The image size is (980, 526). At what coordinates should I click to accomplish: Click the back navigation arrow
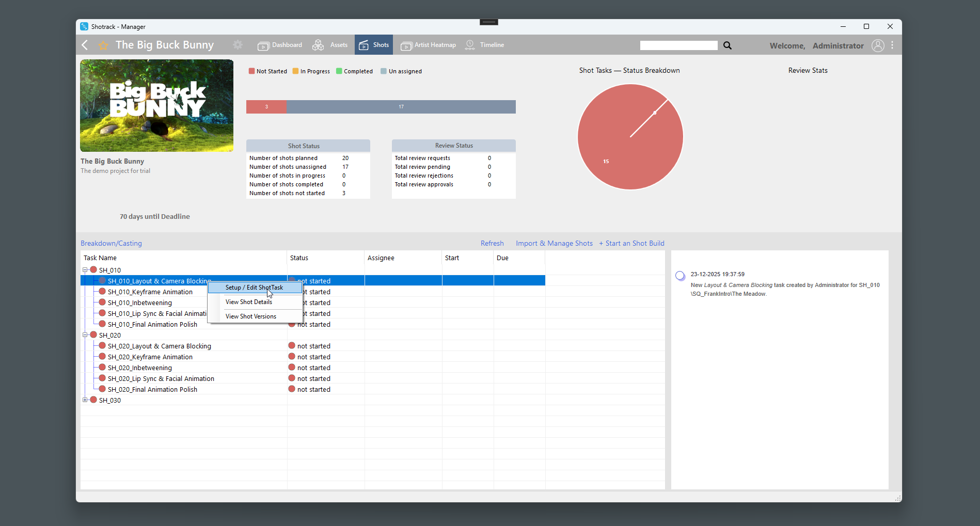click(85, 45)
